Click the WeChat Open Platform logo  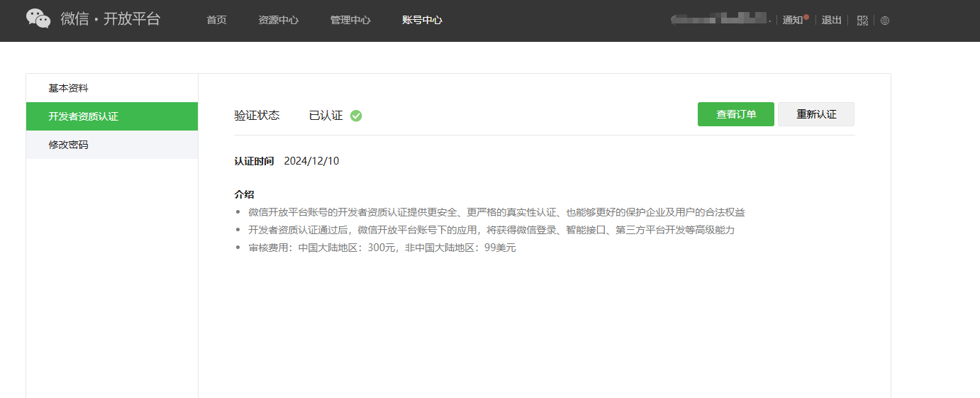(x=38, y=19)
